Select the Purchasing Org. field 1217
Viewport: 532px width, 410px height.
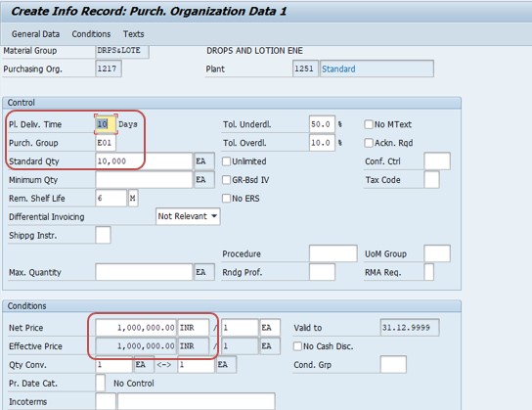[109, 68]
